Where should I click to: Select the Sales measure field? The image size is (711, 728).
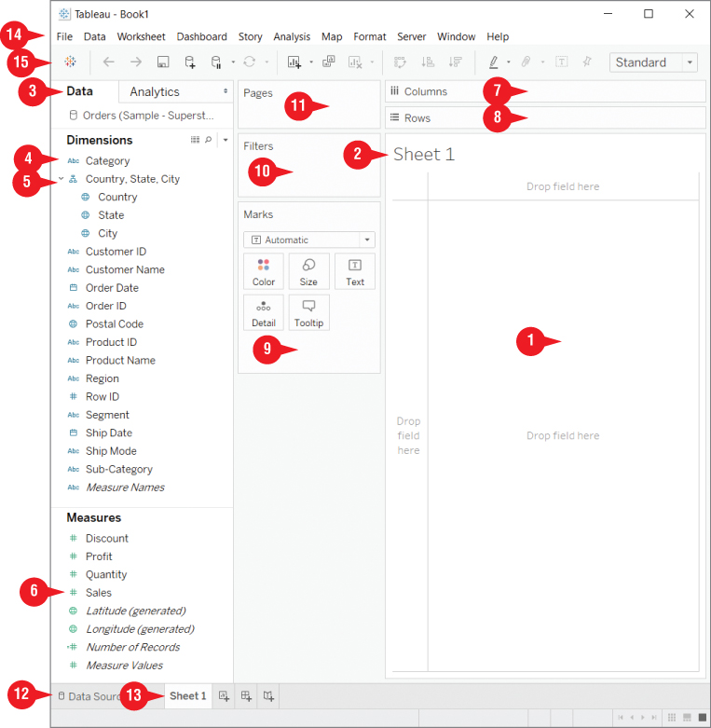coord(99,593)
